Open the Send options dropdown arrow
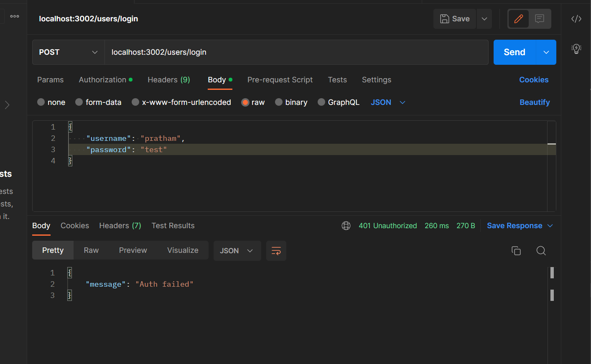 click(546, 52)
